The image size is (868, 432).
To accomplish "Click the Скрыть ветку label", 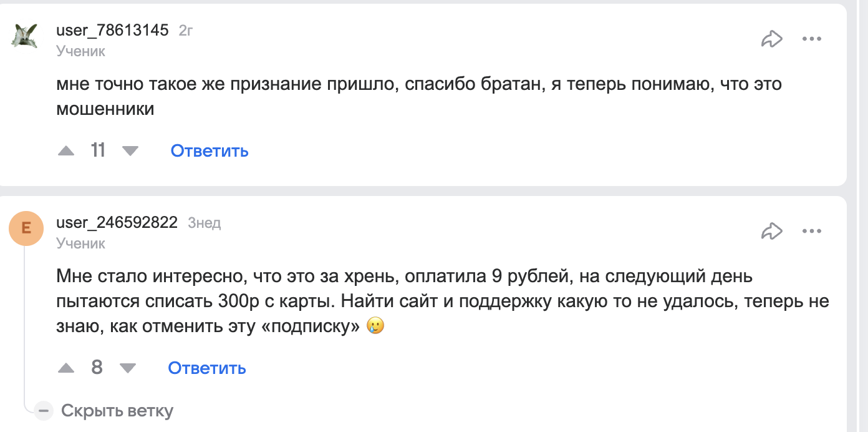I will tap(117, 411).
